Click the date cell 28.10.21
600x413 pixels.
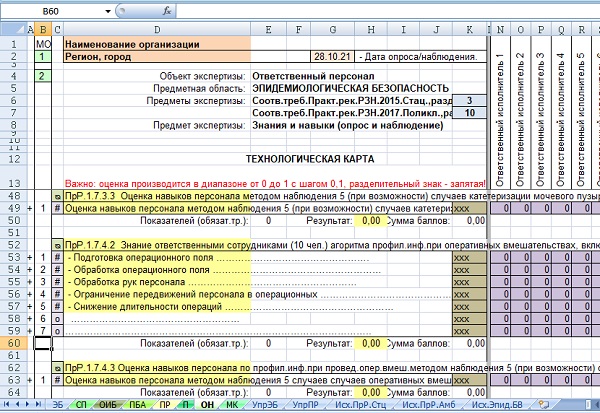pyautogui.click(x=333, y=57)
